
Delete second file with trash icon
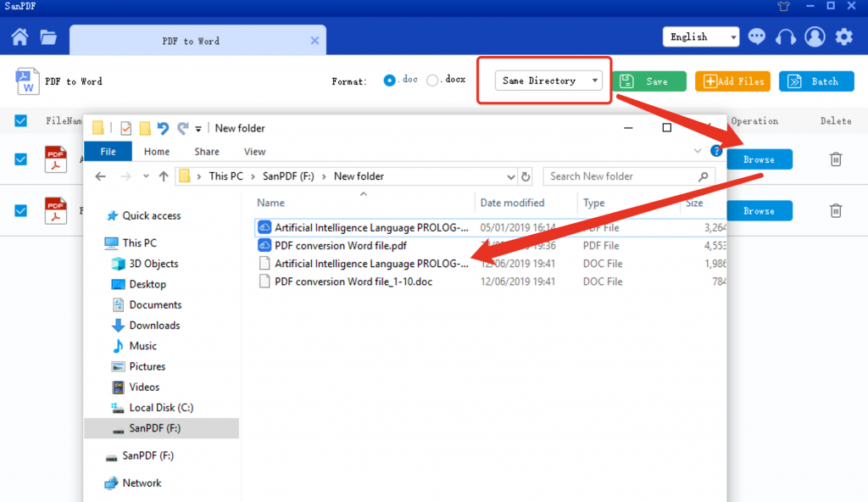pos(836,210)
